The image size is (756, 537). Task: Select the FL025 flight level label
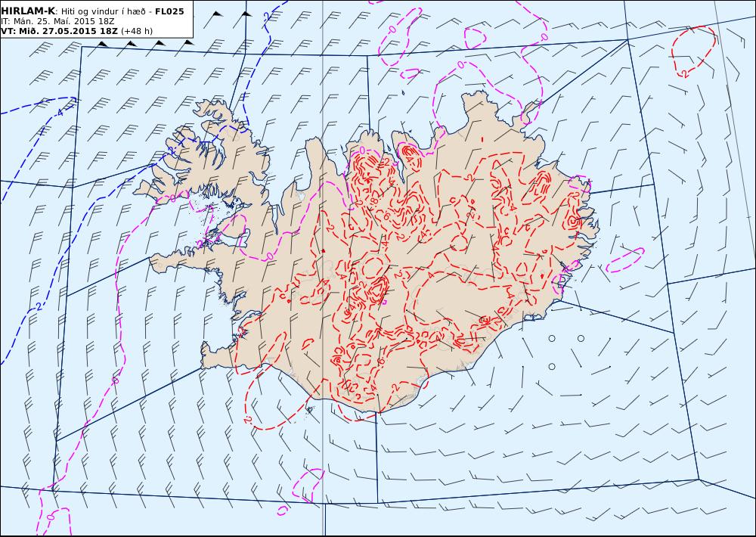[169, 11]
